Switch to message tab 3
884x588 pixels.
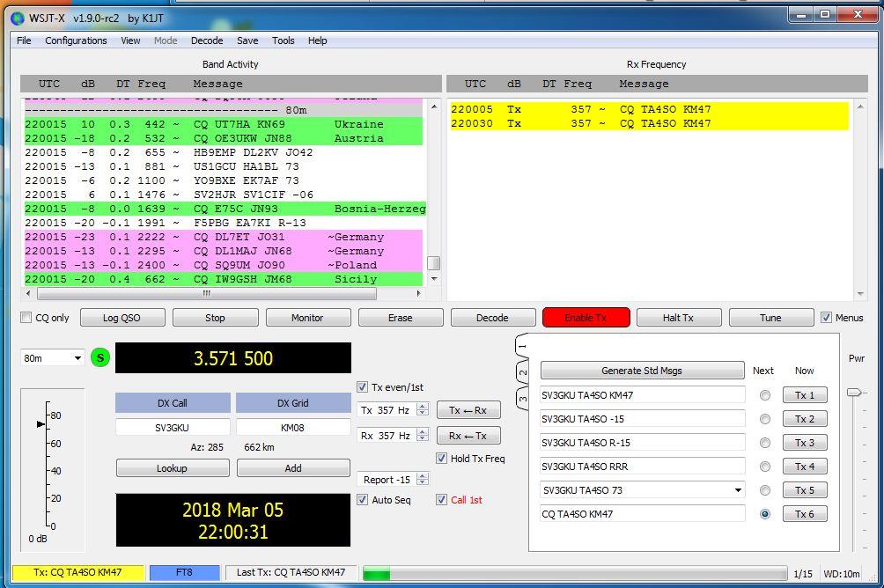pos(523,398)
